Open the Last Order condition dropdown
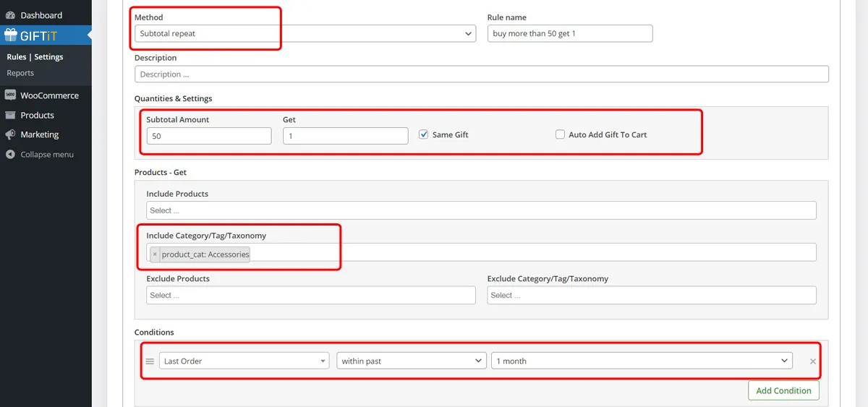This screenshot has width=868, height=407. click(x=246, y=361)
